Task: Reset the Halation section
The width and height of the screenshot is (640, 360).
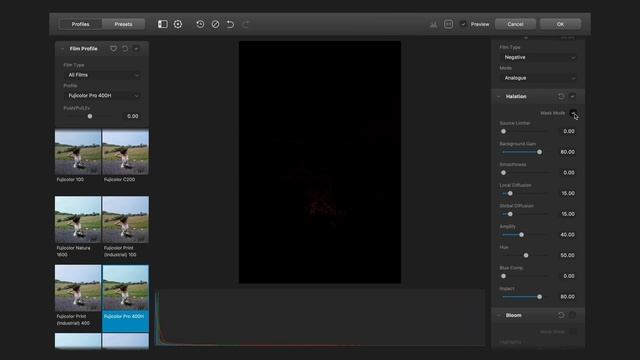Action: (x=561, y=96)
